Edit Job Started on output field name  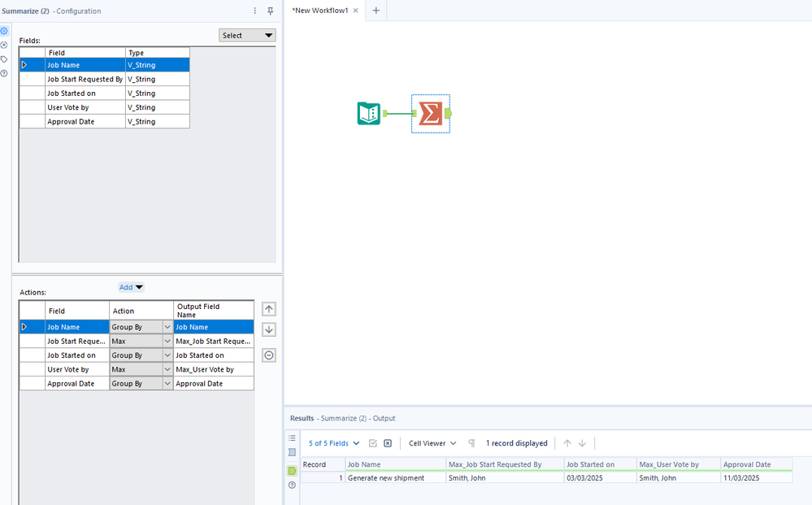tap(213, 355)
